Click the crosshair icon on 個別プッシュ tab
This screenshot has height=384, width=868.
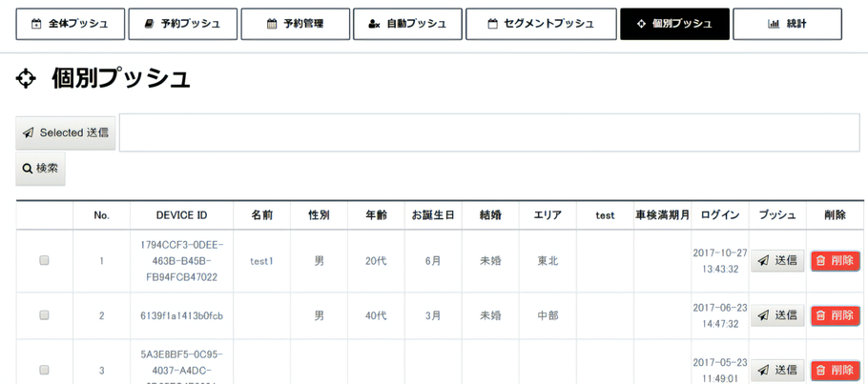point(641,24)
